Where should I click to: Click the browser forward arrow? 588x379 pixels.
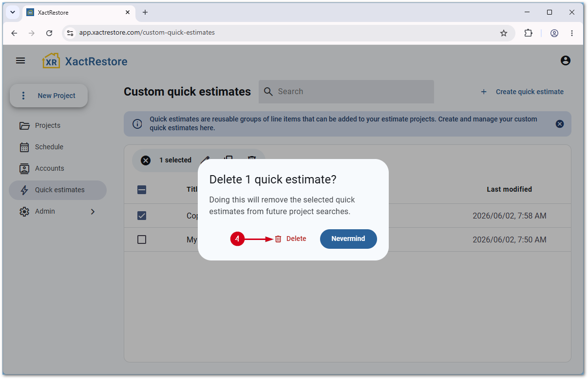(x=32, y=33)
